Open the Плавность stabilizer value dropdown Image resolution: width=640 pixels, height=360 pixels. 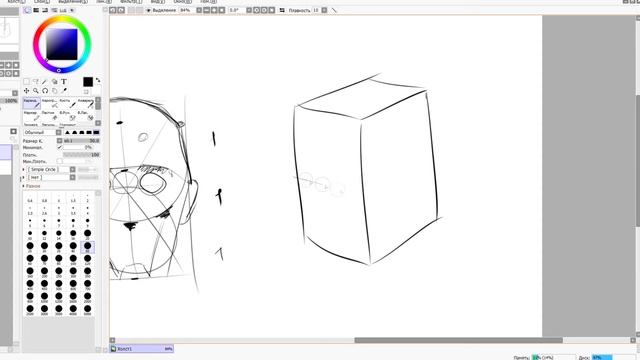324,10
